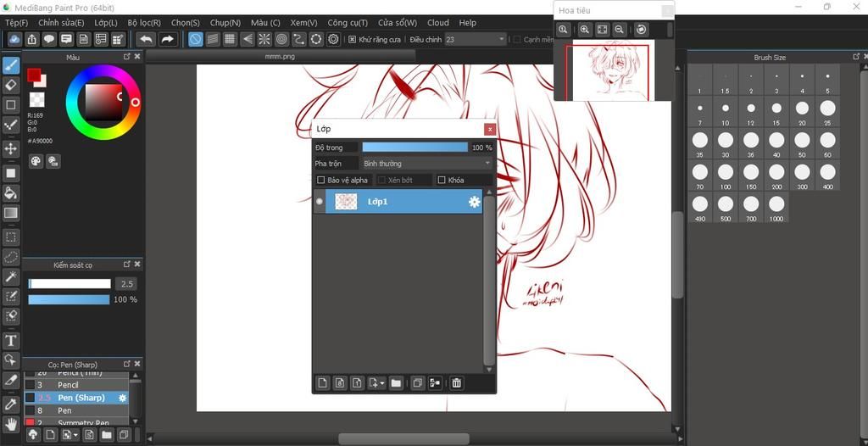Image resolution: width=868 pixels, height=446 pixels.
Task: Select the Move tool
Action: tap(10, 148)
